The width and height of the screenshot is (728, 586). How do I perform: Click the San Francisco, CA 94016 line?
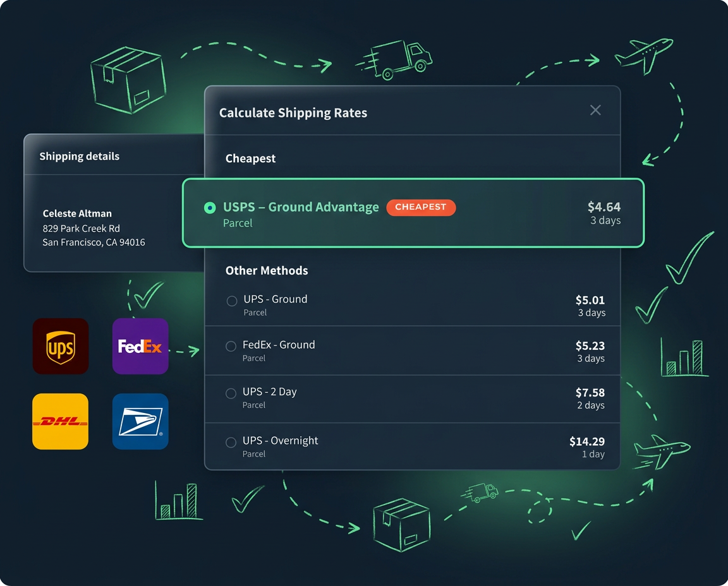[94, 242]
